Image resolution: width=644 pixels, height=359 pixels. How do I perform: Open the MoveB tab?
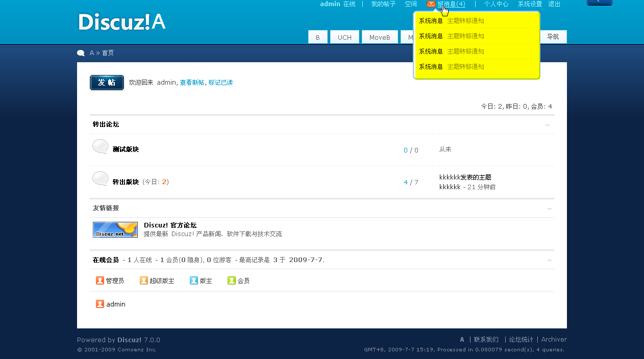click(x=380, y=37)
